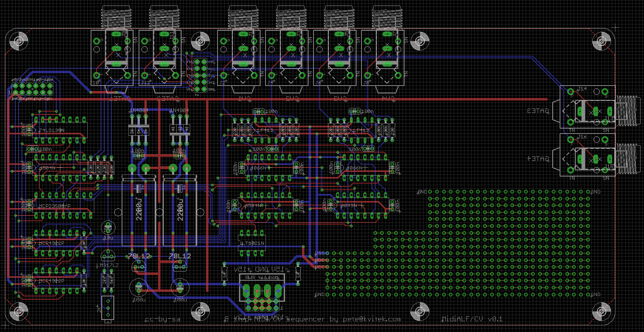Select the bottom-right mounting hole
The height and width of the screenshot is (332, 644).
pos(601,310)
